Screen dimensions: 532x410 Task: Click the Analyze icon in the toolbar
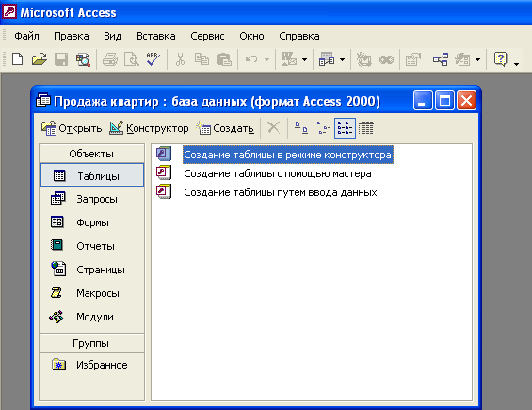(x=327, y=59)
